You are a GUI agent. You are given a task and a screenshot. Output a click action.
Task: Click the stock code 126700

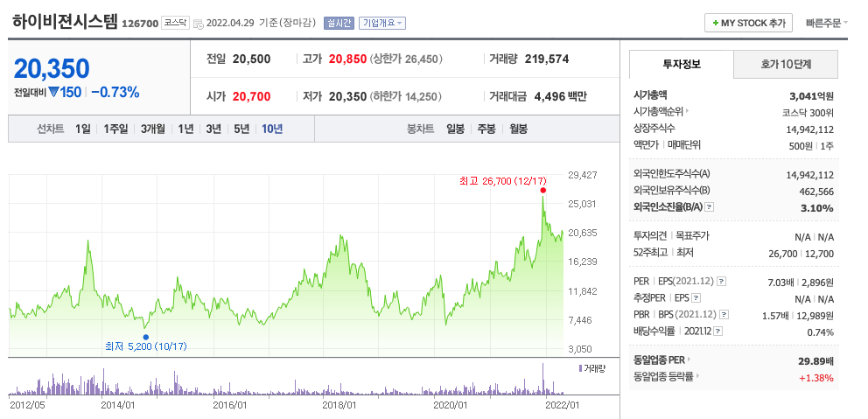141,24
